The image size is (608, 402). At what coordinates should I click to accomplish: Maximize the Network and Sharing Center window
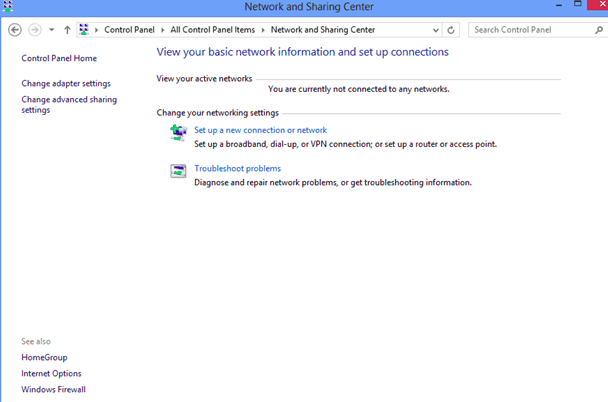pos(578,4)
